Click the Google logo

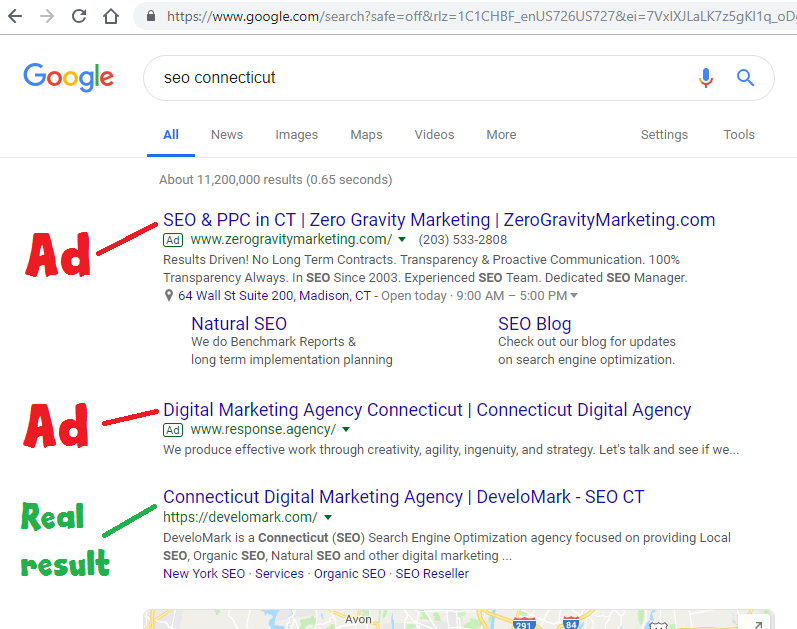(x=69, y=77)
